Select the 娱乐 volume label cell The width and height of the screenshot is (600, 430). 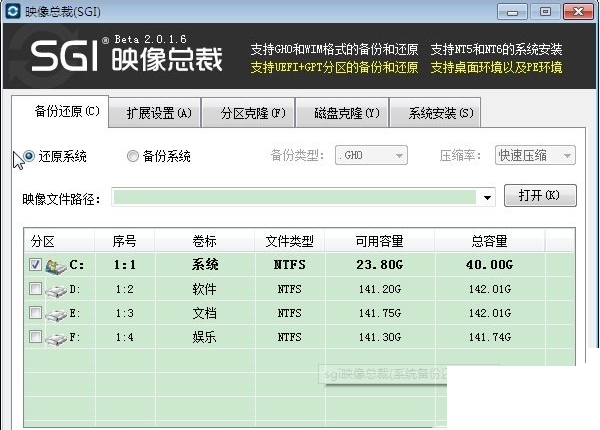coord(205,337)
